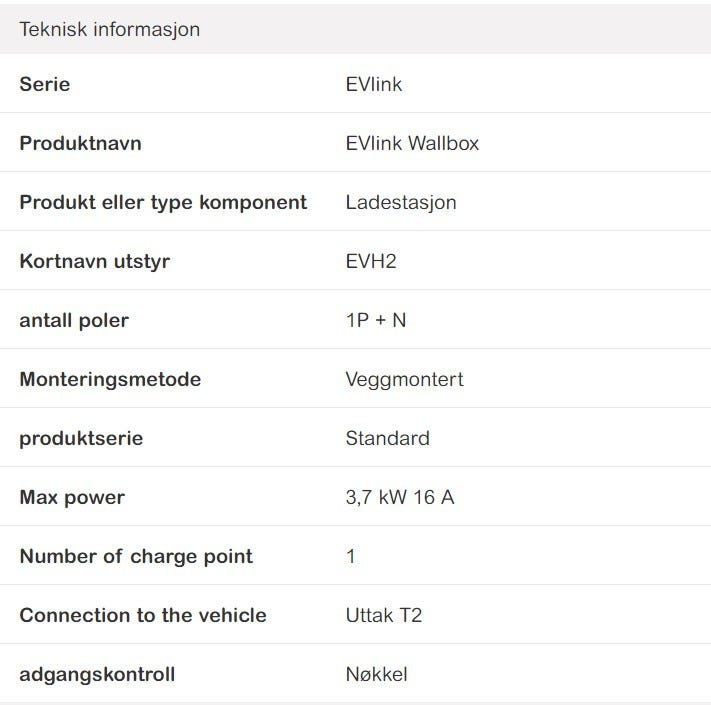711x705 pixels.
Task: Click the Ladestasjon value
Action: 401,202
